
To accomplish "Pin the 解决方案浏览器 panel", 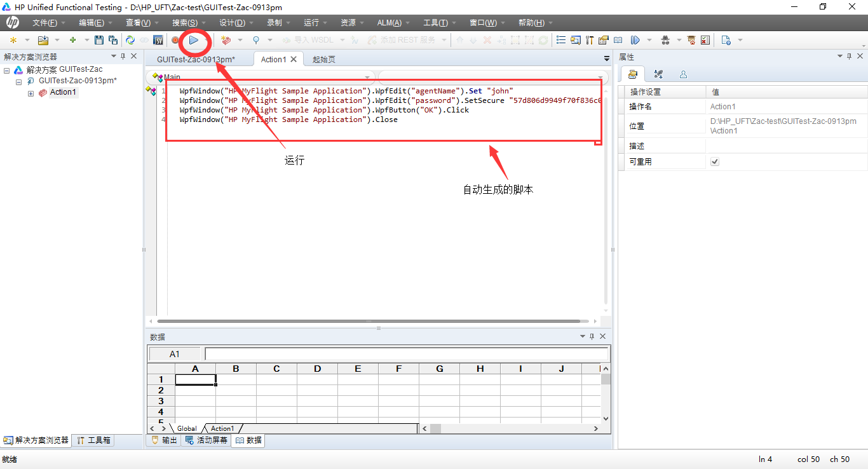I will click(x=123, y=57).
